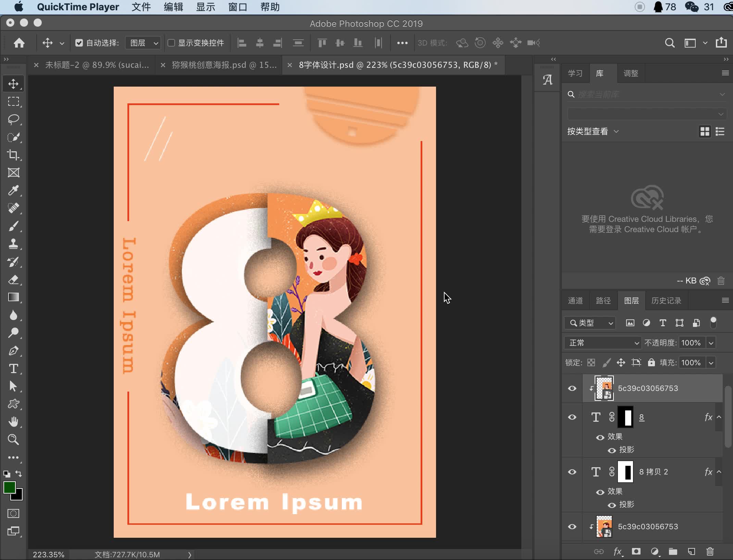The height and width of the screenshot is (560, 733).
Task: Click the dark green foreground color swatch
Action: [x=9, y=487]
